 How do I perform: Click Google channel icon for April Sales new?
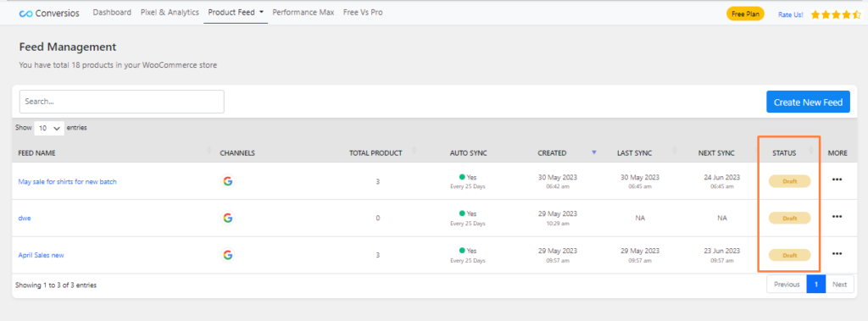tap(227, 255)
